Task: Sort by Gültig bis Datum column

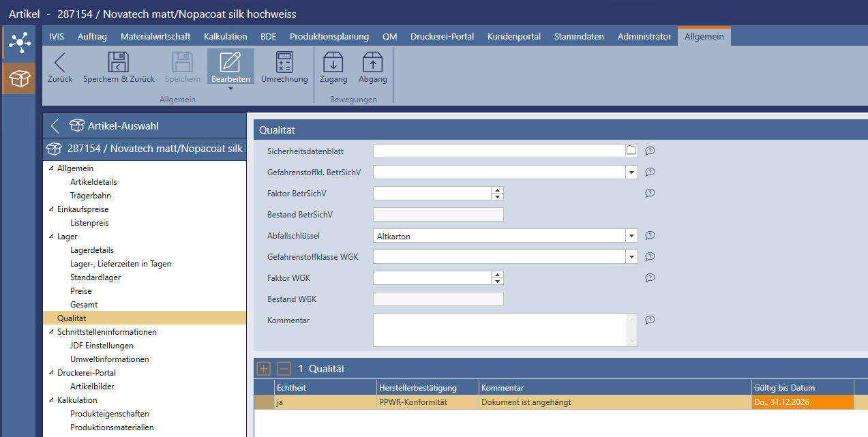Action: click(x=803, y=387)
